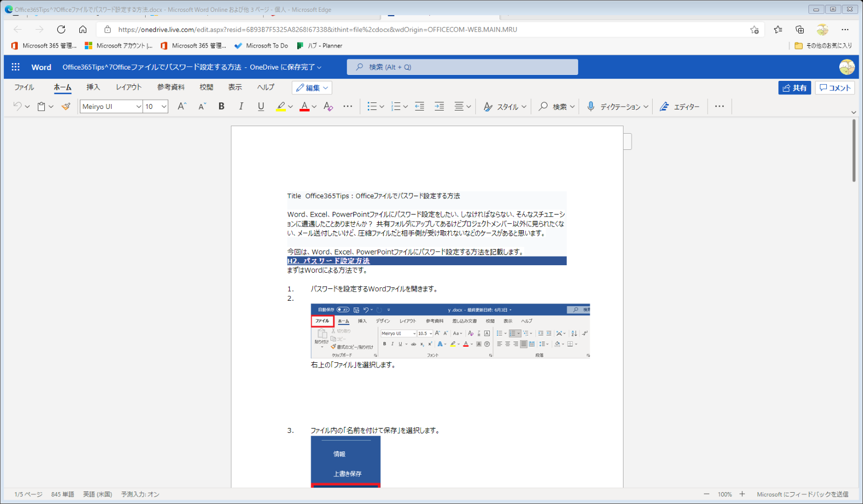863x504 pixels.
Task: Expand the font size 10 dropdown
Action: 164,107
